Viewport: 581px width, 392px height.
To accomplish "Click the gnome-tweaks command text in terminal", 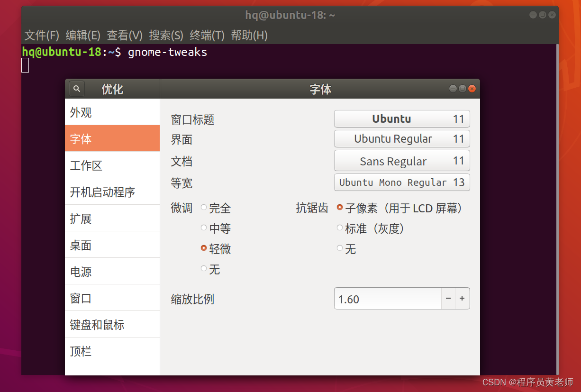I will click(x=167, y=52).
